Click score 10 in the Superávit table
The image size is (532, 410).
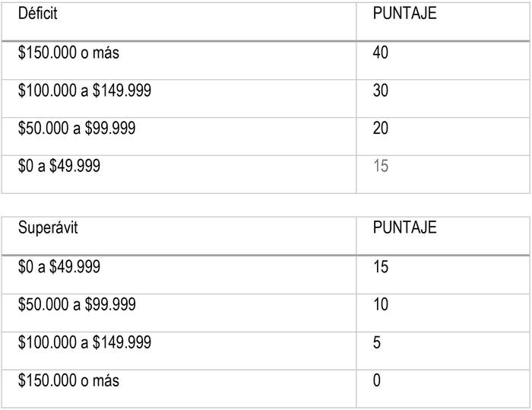381,305
